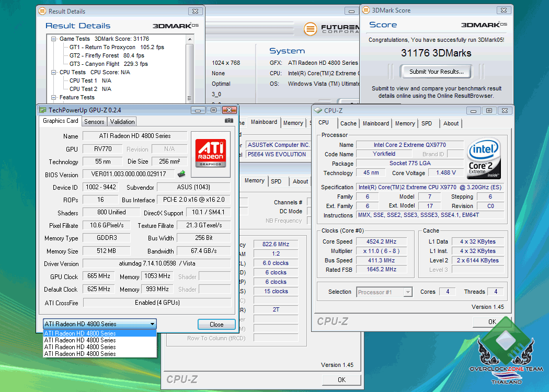Open About tab in middle CPU-Z memory window

[x=301, y=181]
